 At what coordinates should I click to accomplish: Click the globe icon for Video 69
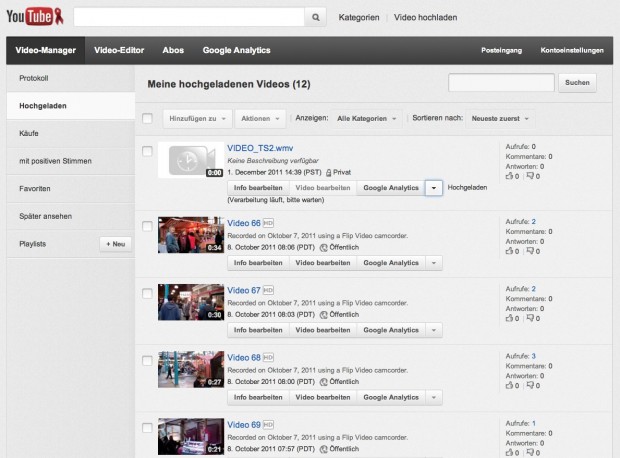[x=323, y=449]
